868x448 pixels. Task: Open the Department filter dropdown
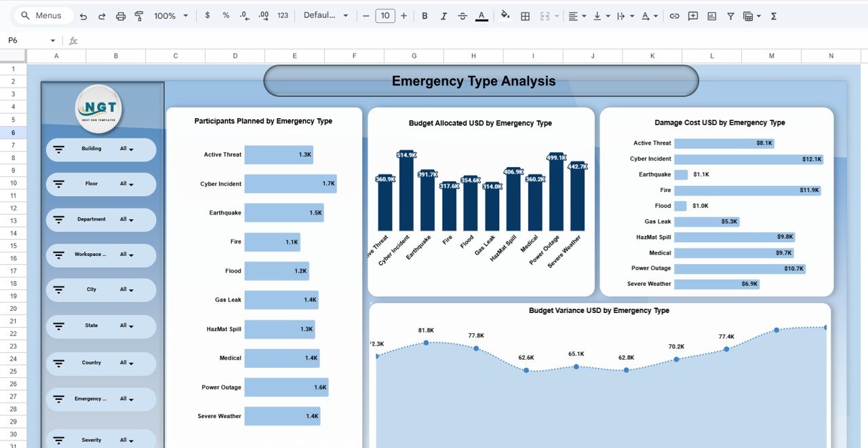127,220
